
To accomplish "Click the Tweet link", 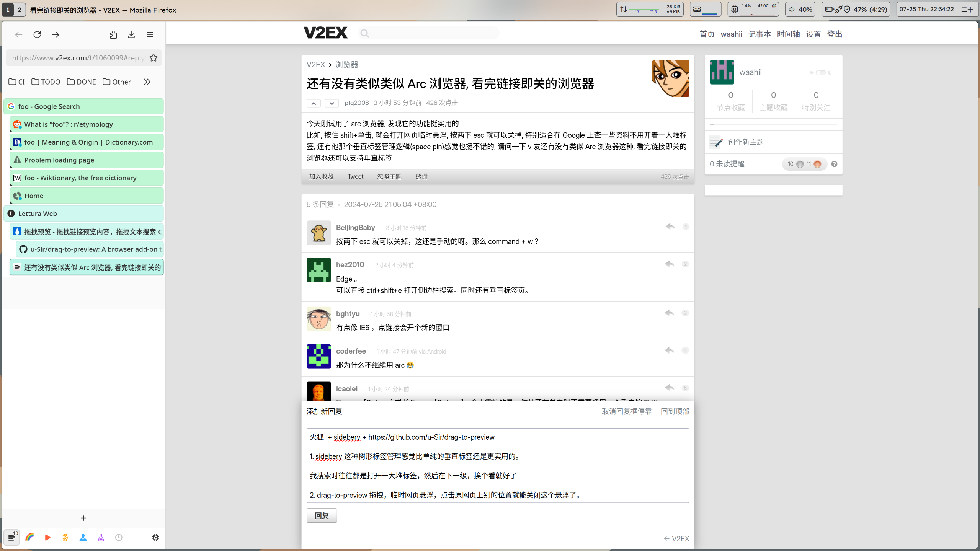I will click(x=355, y=177).
